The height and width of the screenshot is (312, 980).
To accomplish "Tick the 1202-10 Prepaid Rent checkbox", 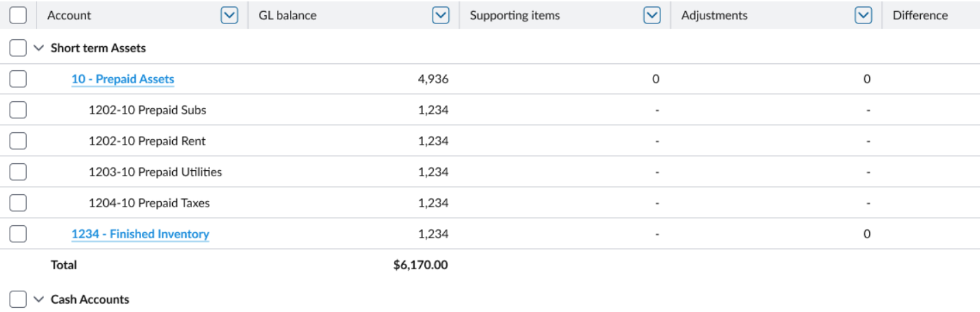I will 18,141.
